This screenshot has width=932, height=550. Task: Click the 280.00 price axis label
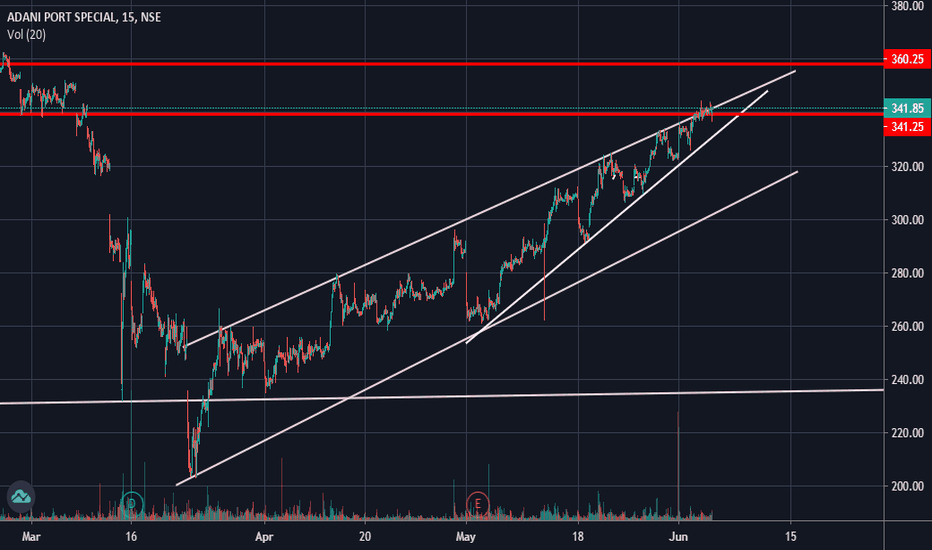tap(907, 273)
